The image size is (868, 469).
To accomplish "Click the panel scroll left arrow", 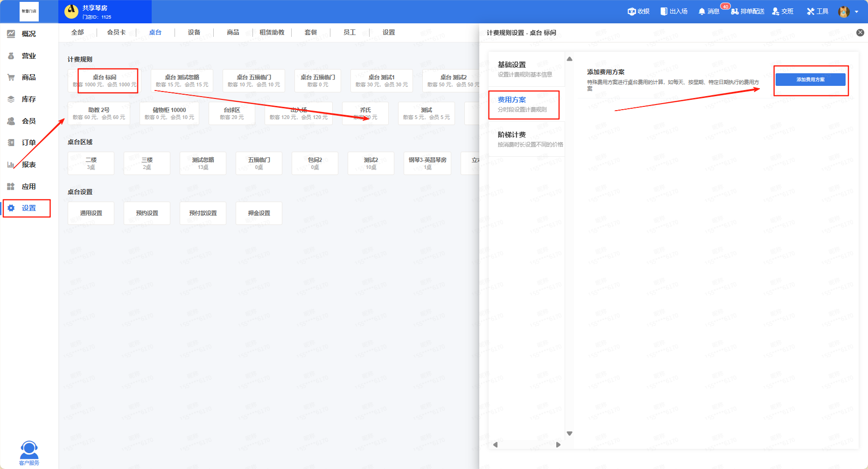I will pyautogui.click(x=495, y=445).
